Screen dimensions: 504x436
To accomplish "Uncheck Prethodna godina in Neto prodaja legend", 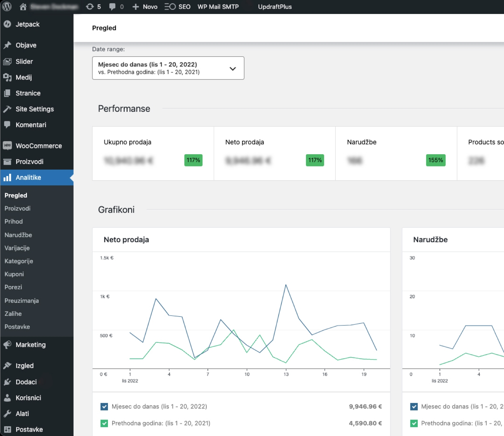I will click(104, 423).
